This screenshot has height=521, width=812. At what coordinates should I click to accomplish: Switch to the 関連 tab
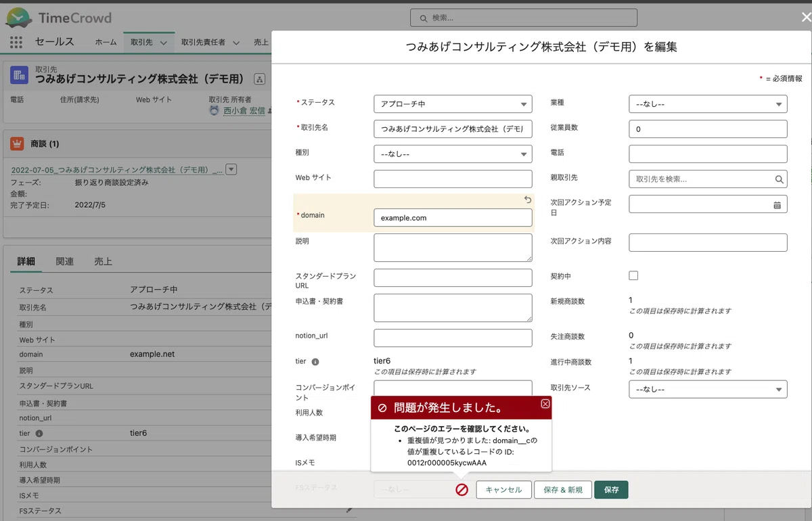pos(65,261)
